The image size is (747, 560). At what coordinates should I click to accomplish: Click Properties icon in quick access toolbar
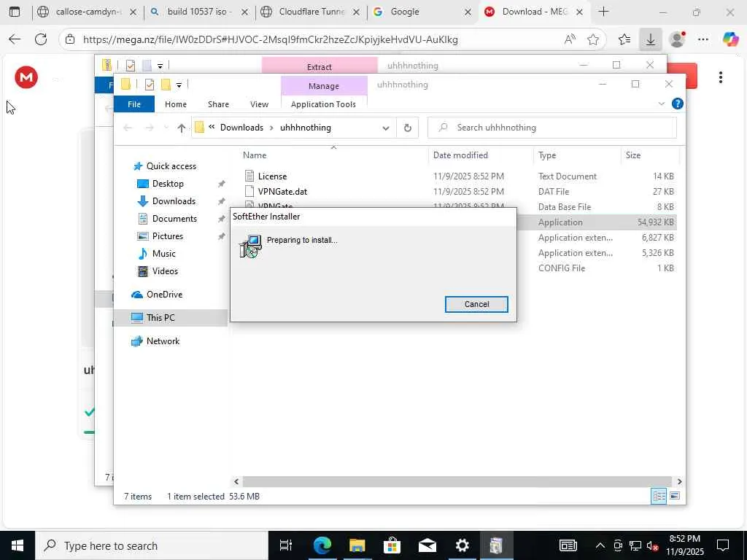coord(149,85)
